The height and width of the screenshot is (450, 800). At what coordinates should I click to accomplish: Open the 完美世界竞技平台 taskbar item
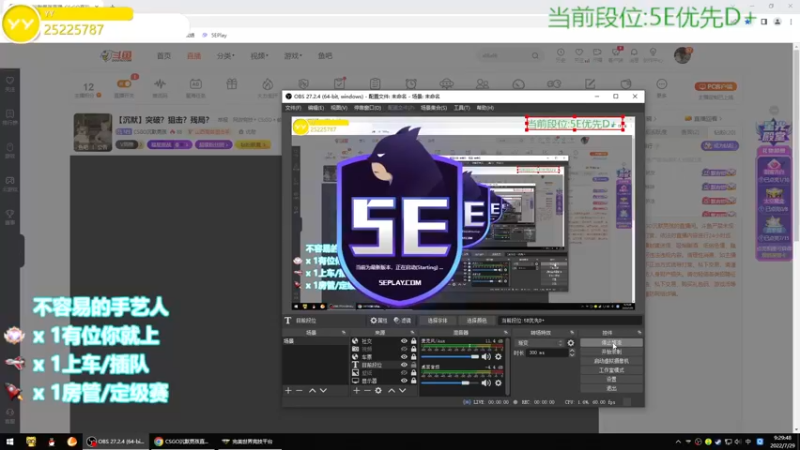point(248,442)
